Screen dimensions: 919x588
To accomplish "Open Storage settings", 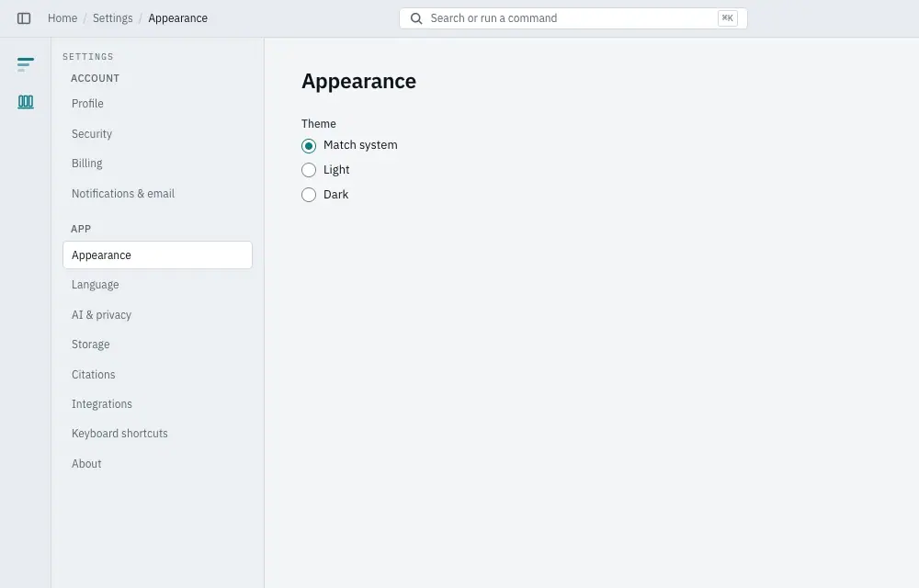I will [157, 345].
